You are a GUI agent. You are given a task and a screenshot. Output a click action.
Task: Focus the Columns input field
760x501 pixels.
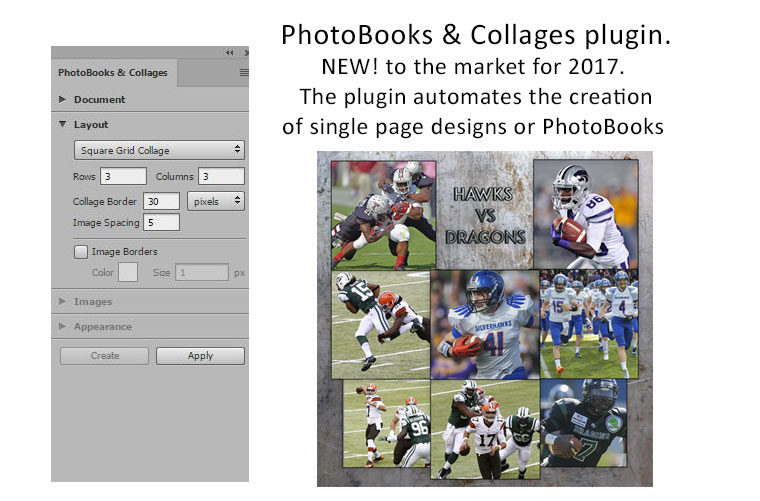222,176
